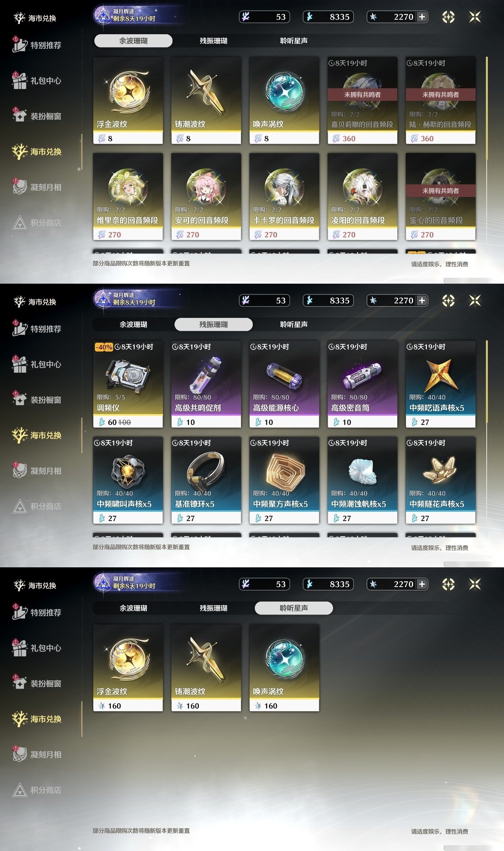Select 凌阳的回音频段 character item
The width and height of the screenshot is (504, 851).
pyautogui.click(x=362, y=197)
